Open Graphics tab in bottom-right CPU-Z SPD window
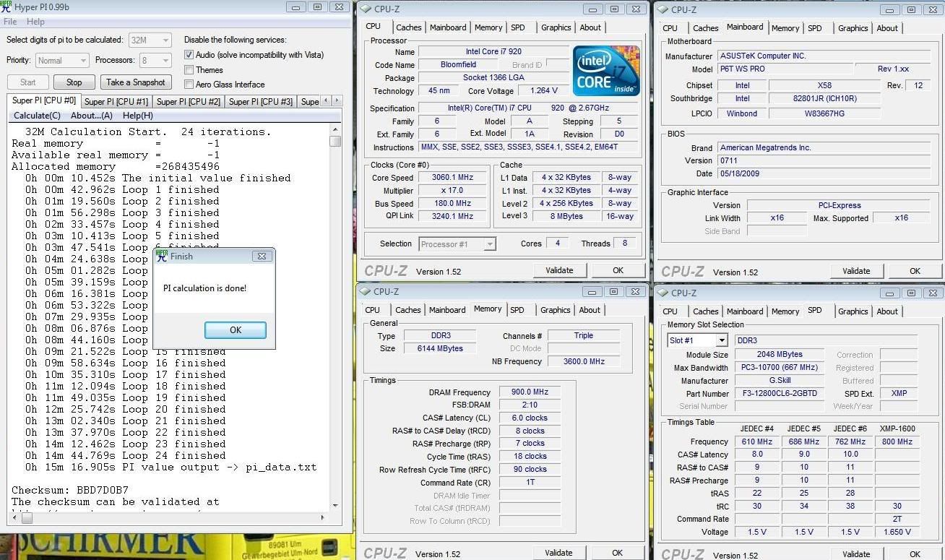Screen dimensions: 945x560 point(853,311)
